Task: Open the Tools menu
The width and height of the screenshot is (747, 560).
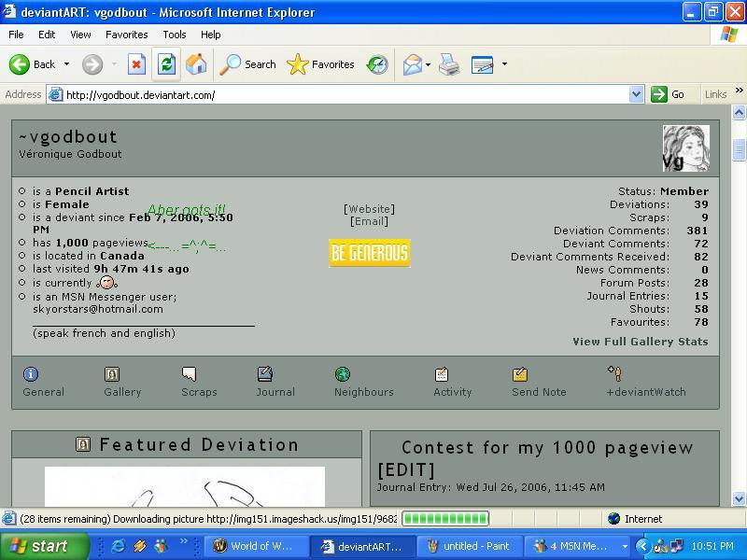Action: pyautogui.click(x=175, y=35)
